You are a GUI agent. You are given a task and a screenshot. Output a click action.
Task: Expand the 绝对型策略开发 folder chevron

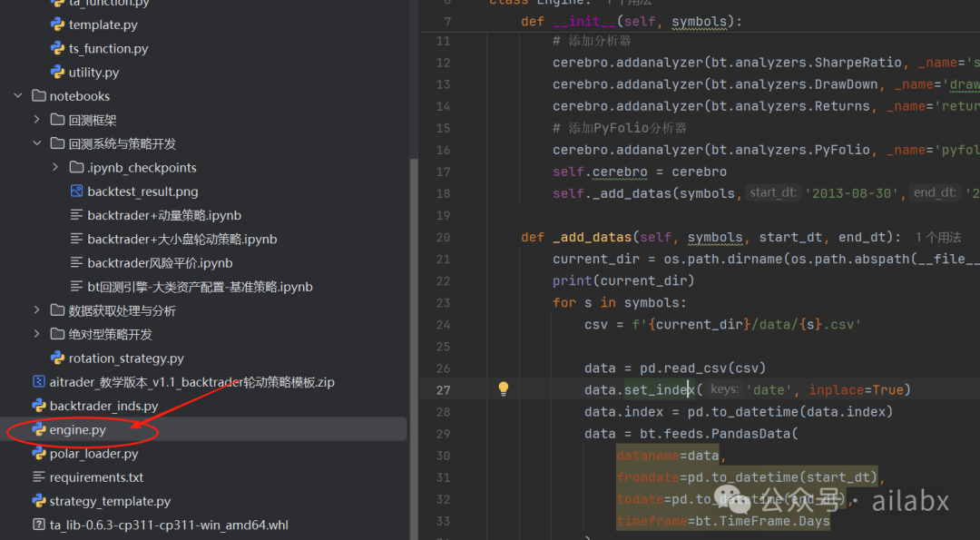37,334
